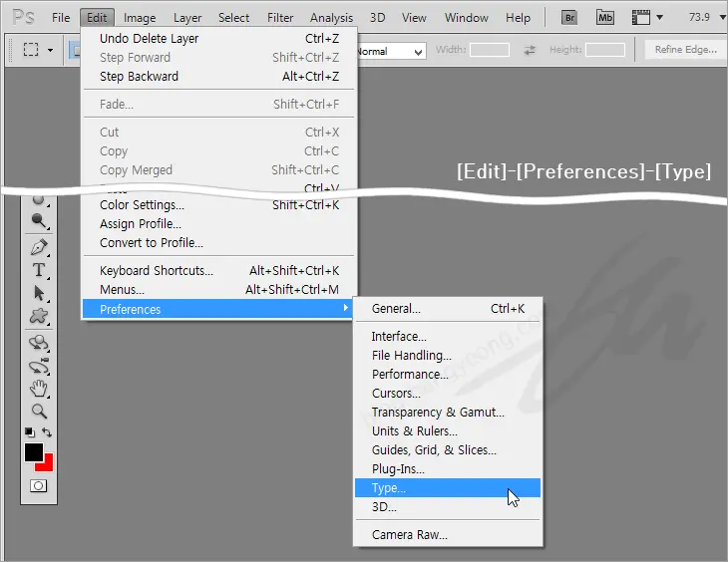Select the Pen tool
The image size is (728, 562).
[x=39, y=247]
